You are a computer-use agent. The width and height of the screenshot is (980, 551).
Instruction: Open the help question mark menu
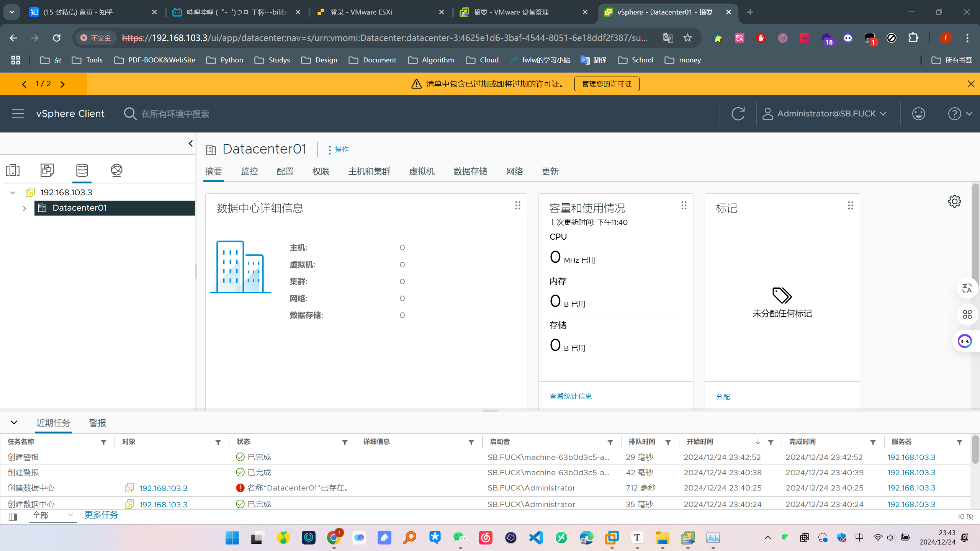tap(960, 114)
